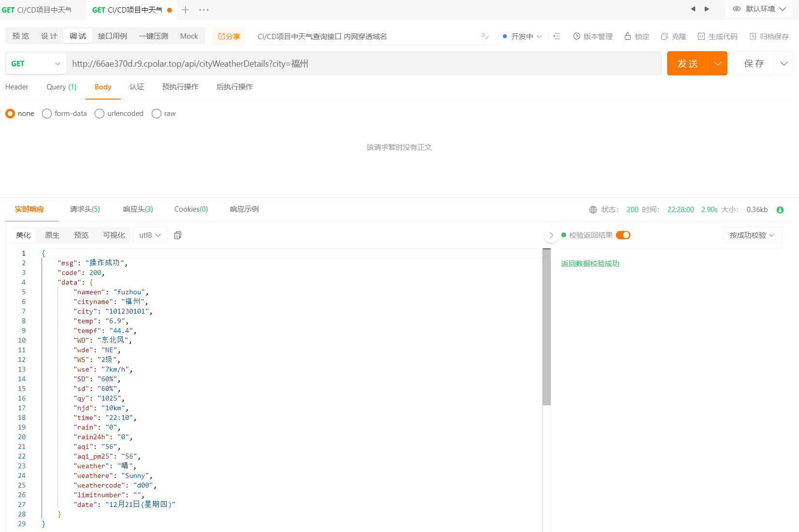Copy the response body with the copy icon
The width and height of the screenshot is (799, 532).
pos(178,235)
